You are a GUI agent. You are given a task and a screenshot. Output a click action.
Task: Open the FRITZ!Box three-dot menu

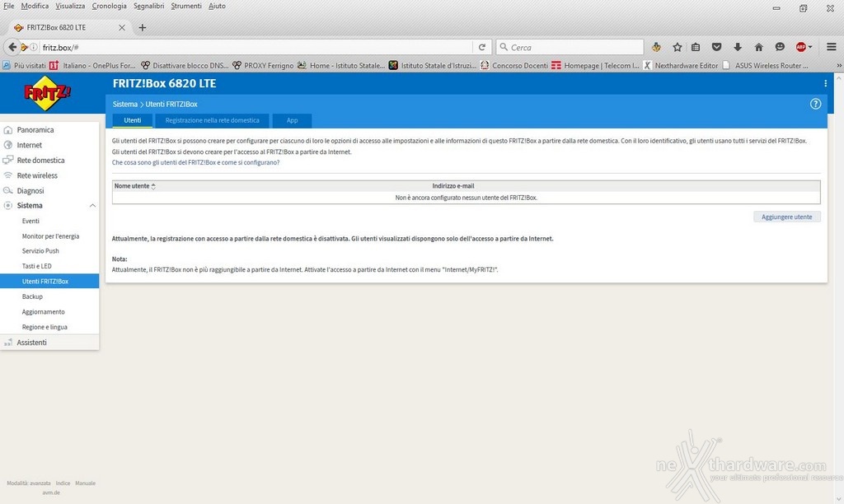click(x=825, y=83)
